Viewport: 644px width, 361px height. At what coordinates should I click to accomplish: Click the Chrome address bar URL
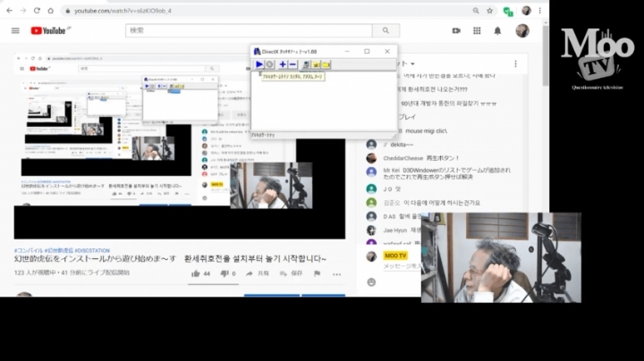click(123, 11)
